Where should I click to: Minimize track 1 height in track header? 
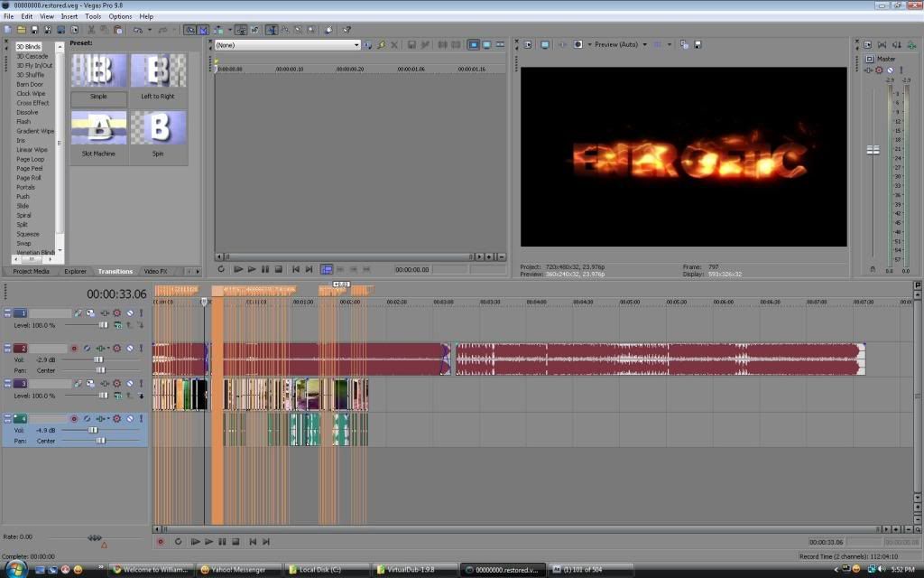click(8, 312)
